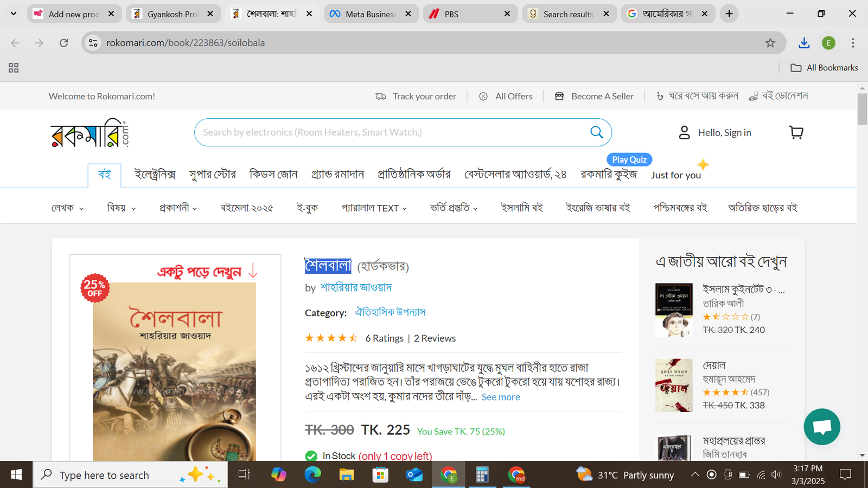Open Copilot from the taskbar
This screenshot has height=488, width=868.
tap(279, 475)
